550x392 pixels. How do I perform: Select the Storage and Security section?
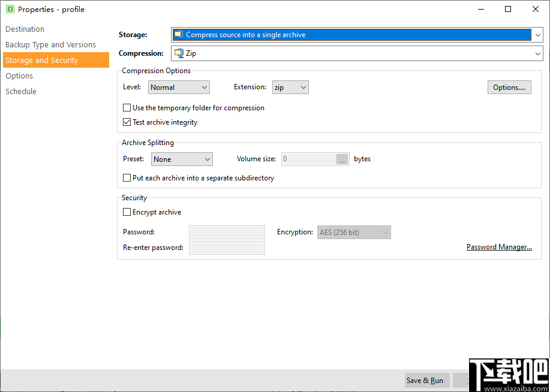pyautogui.click(x=56, y=60)
